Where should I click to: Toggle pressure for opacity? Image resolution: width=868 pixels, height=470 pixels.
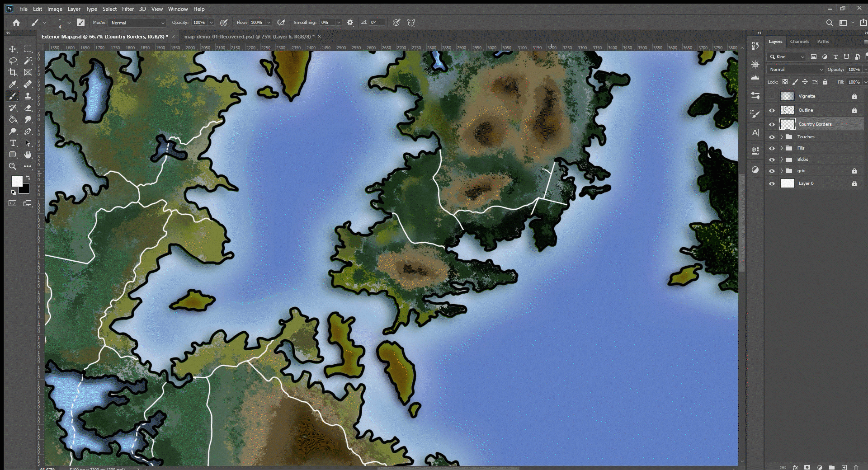point(223,23)
